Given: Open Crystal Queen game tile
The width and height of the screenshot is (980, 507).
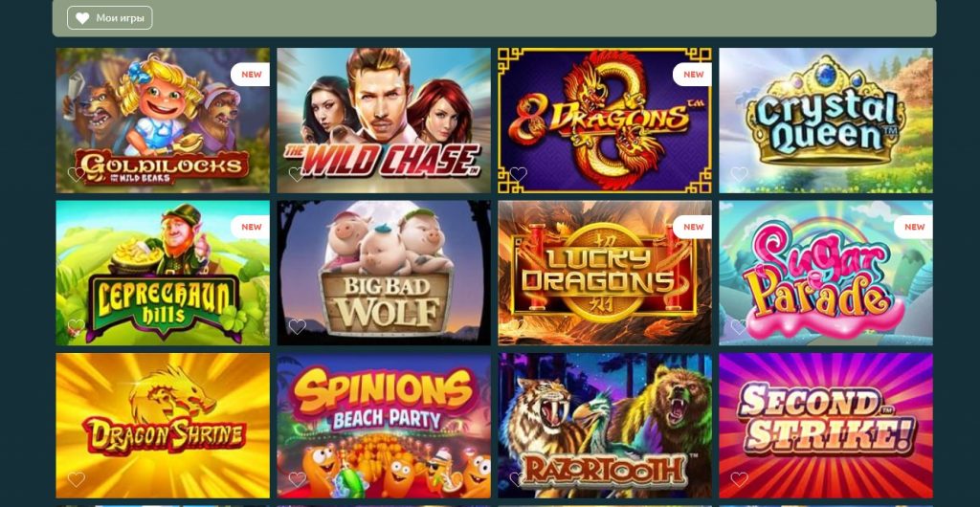Looking at the screenshot, I should coord(826,121).
